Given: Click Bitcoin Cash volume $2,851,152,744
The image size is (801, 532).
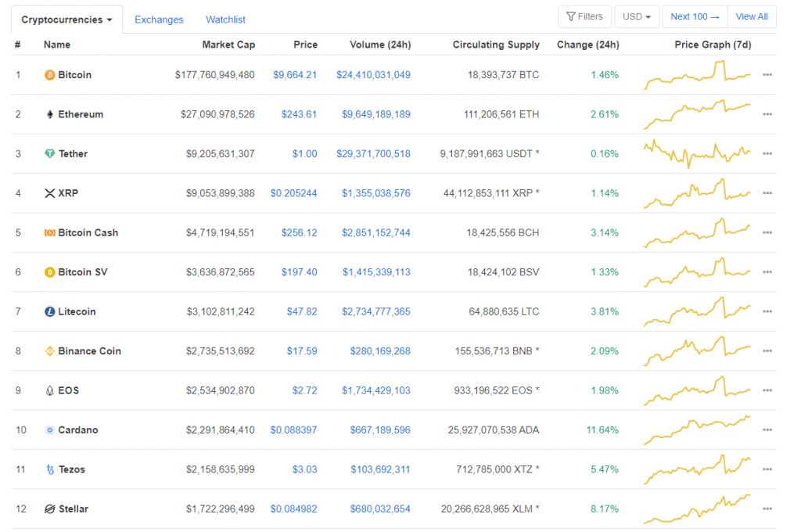Looking at the screenshot, I should [376, 232].
